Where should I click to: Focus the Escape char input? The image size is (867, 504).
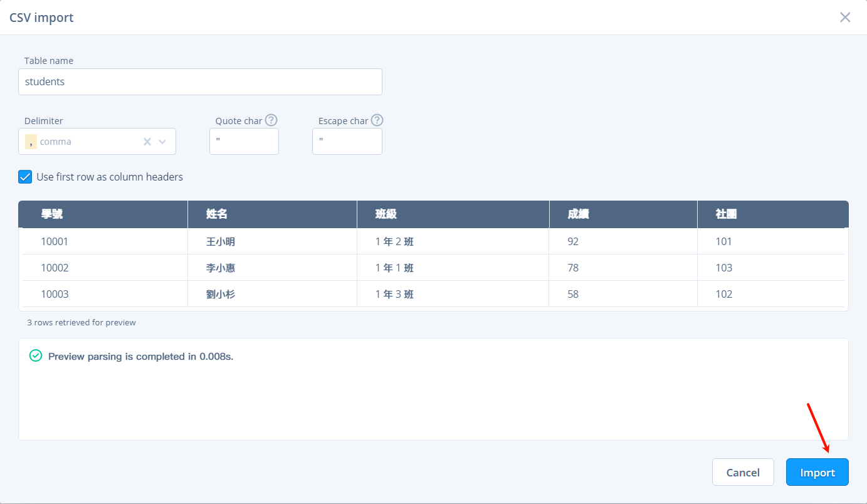[347, 141]
